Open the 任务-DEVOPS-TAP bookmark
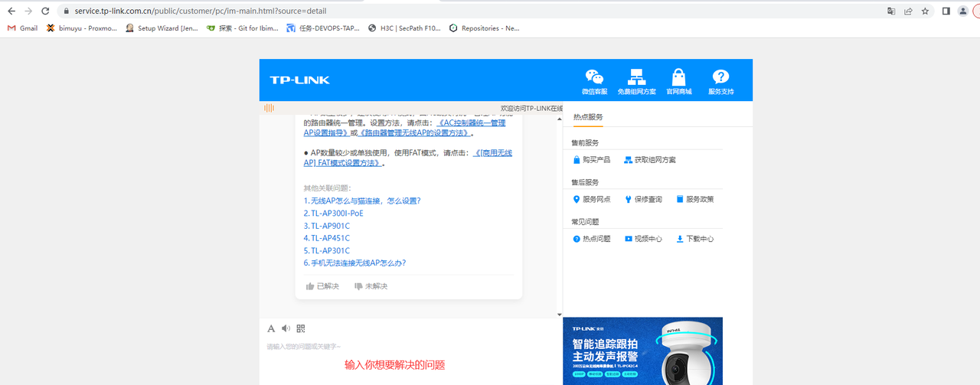 323,28
